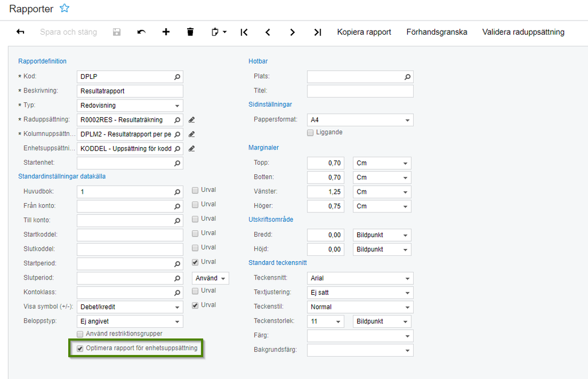Delete the report using trash icon

(x=190, y=32)
